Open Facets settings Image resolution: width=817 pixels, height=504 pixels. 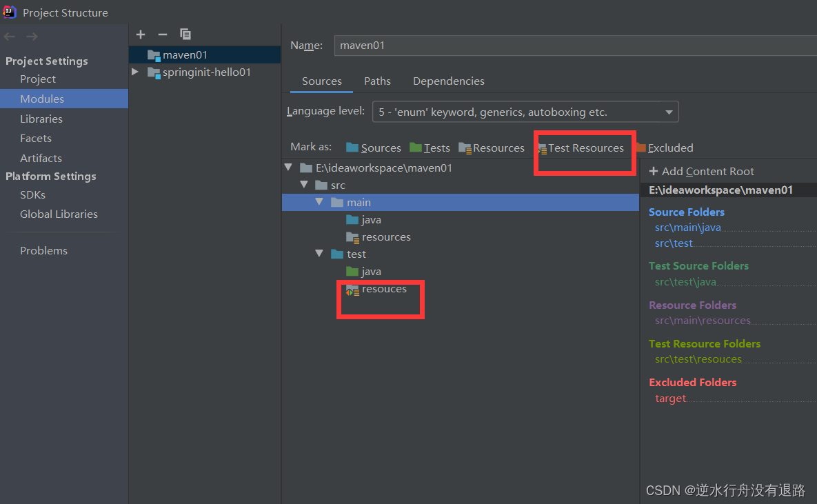coord(35,138)
